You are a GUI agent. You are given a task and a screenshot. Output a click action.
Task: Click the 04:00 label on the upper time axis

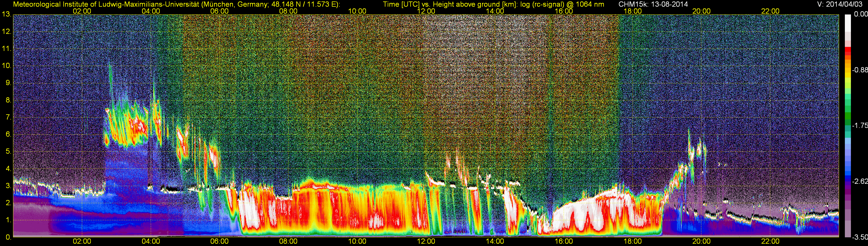click(x=151, y=11)
